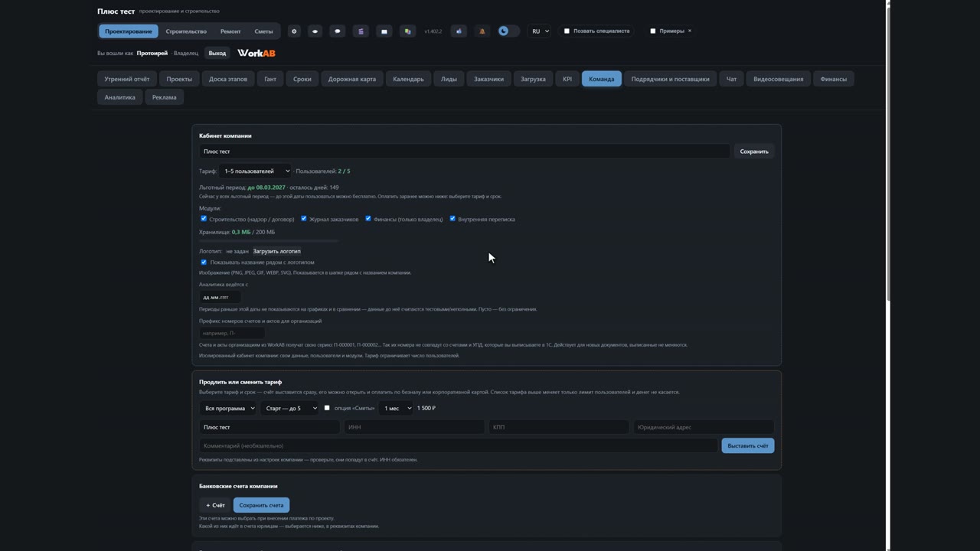This screenshot has width=980, height=551.
Task: Open the Старт — до 5 dropdown
Action: [289, 409]
